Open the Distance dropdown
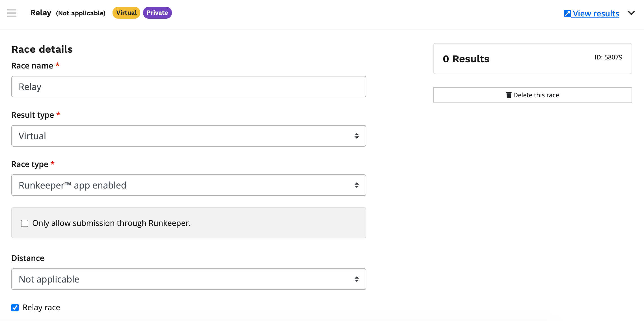Image resolution: width=644 pixels, height=321 pixels. 189,279
